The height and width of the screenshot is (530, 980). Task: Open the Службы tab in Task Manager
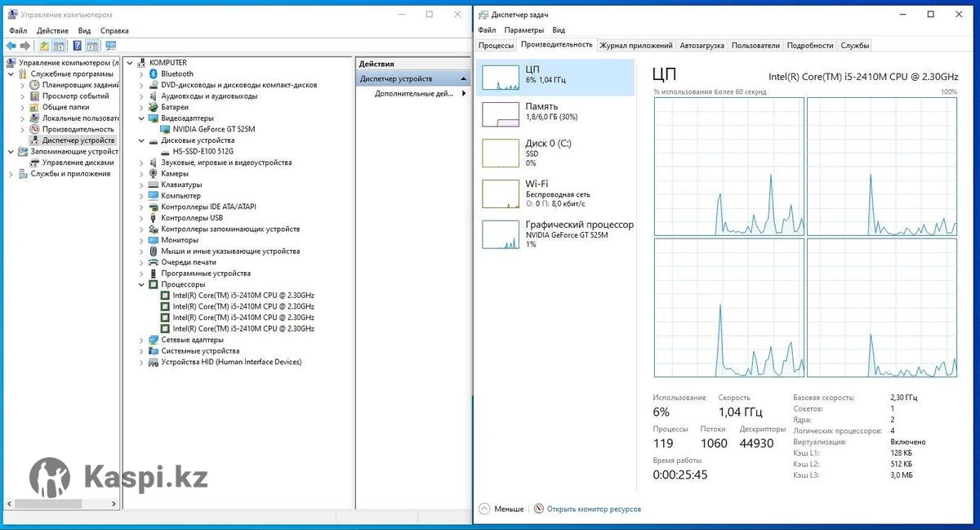point(854,46)
